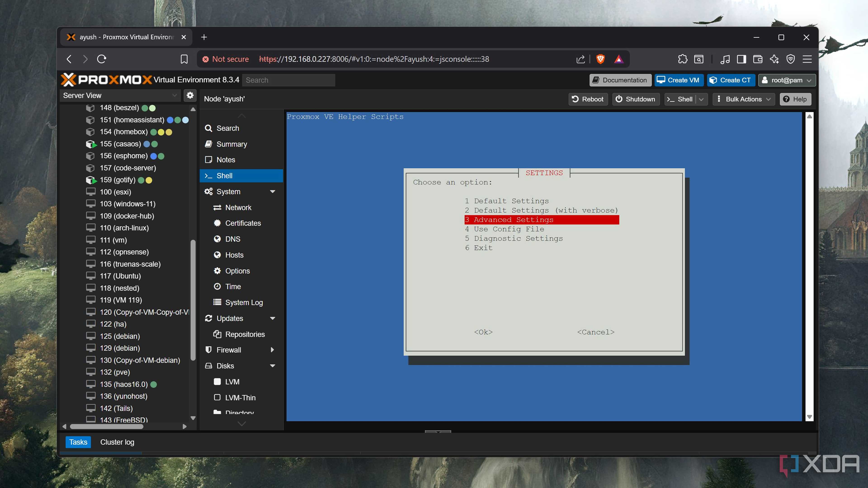868x488 pixels.
Task: Open a new browser tab
Action: [x=204, y=37]
